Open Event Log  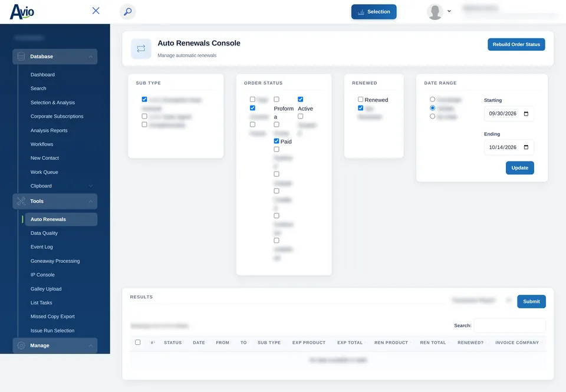[x=41, y=247]
